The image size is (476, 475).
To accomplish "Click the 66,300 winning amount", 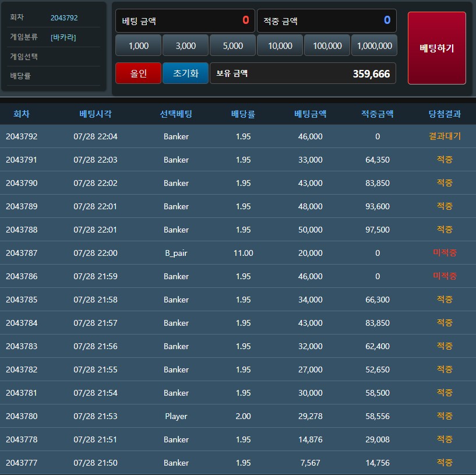I will pyautogui.click(x=378, y=300).
